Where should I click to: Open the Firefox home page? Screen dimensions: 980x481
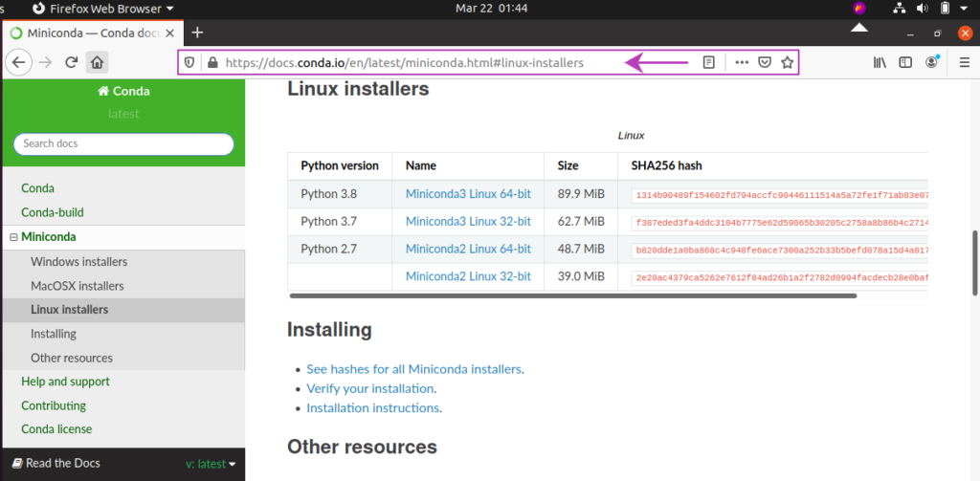pyautogui.click(x=97, y=62)
